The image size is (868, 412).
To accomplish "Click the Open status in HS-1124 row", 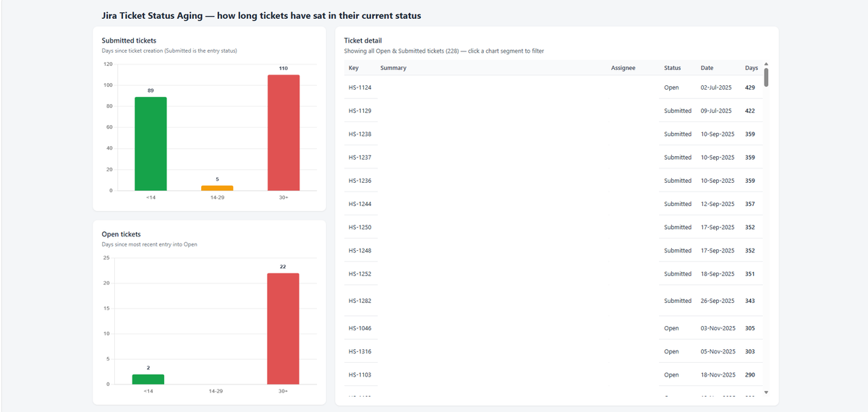I will click(671, 87).
